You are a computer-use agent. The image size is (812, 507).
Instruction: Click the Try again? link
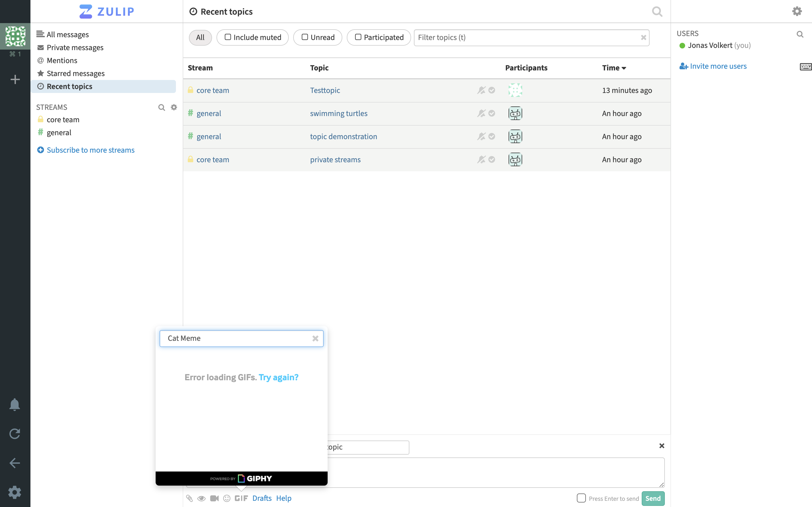point(279,377)
